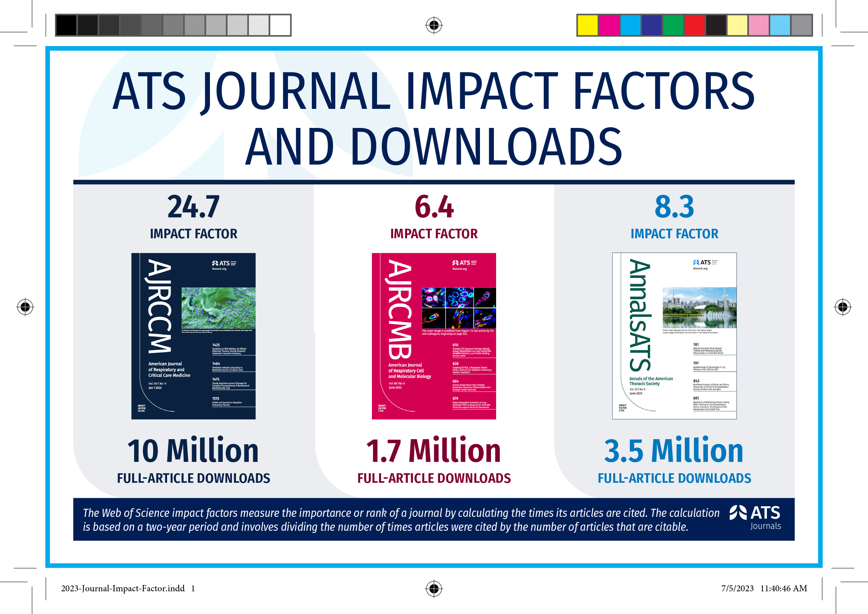The image size is (868, 614).
Task: Click "IMPACT FACTOR" label under 6.4
Action: pos(434,234)
